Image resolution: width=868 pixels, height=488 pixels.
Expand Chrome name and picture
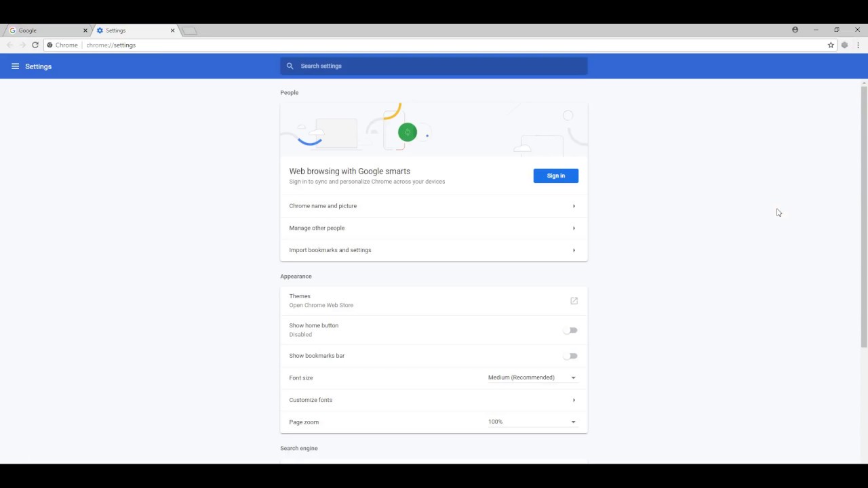click(x=434, y=206)
